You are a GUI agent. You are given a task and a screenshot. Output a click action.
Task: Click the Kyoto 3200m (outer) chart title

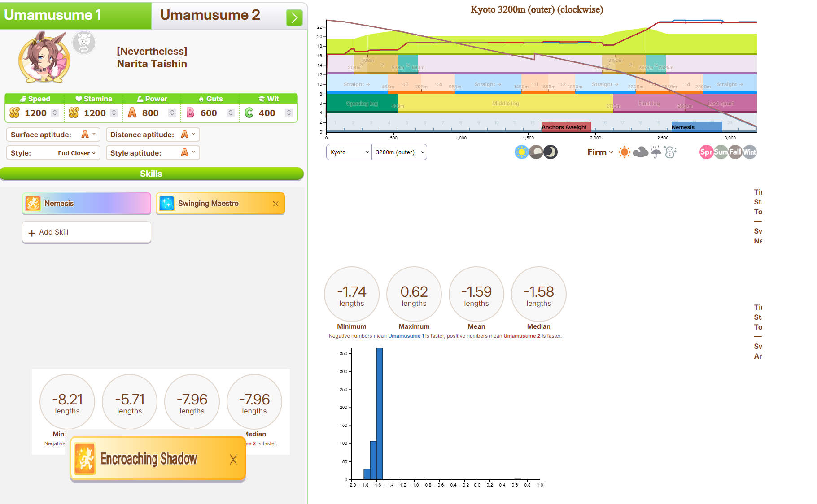pyautogui.click(x=537, y=9)
